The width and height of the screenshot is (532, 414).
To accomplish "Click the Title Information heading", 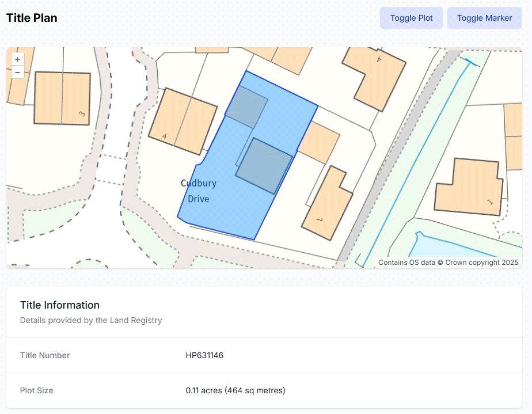I will 60,305.
